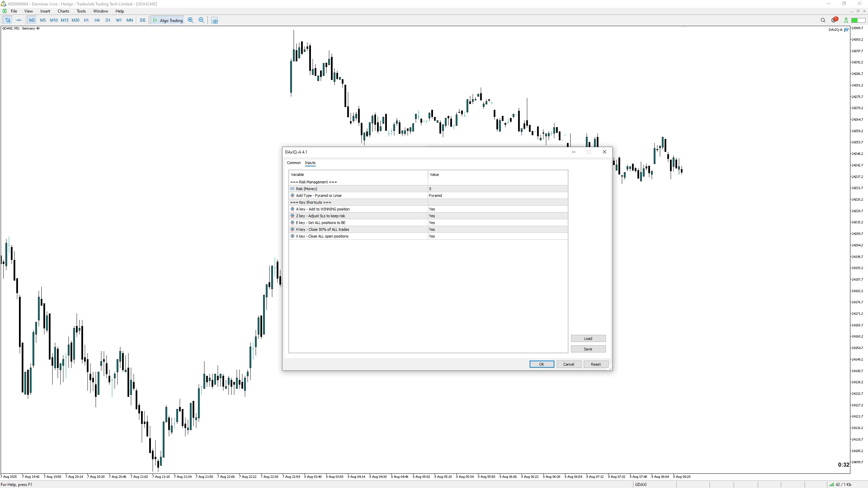Open the Charts menu
The height and width of the screenshot is (488, 868).
(x=63, y=11)
